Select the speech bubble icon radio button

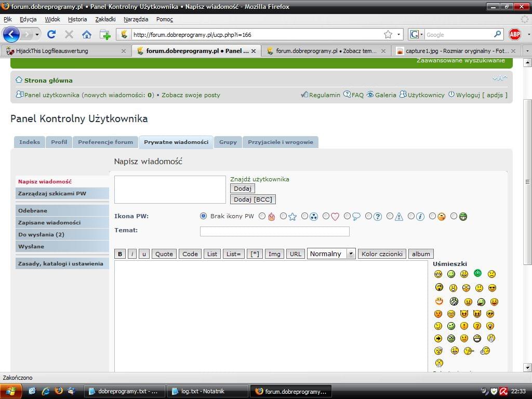(347, 216)
